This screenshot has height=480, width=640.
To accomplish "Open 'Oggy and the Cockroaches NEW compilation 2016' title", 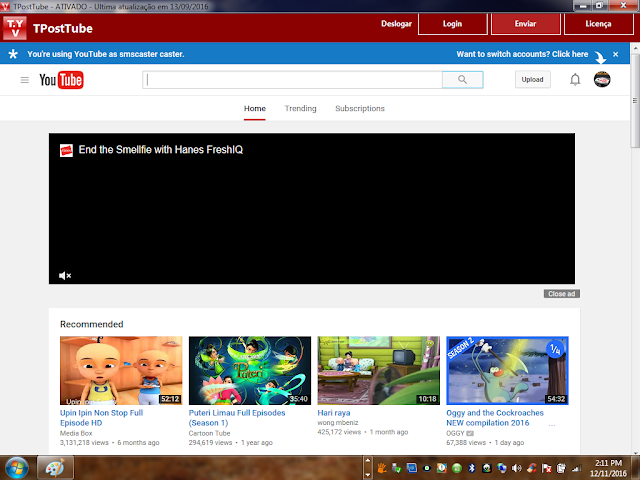I will pyautogui.click(x=495, y=418).
